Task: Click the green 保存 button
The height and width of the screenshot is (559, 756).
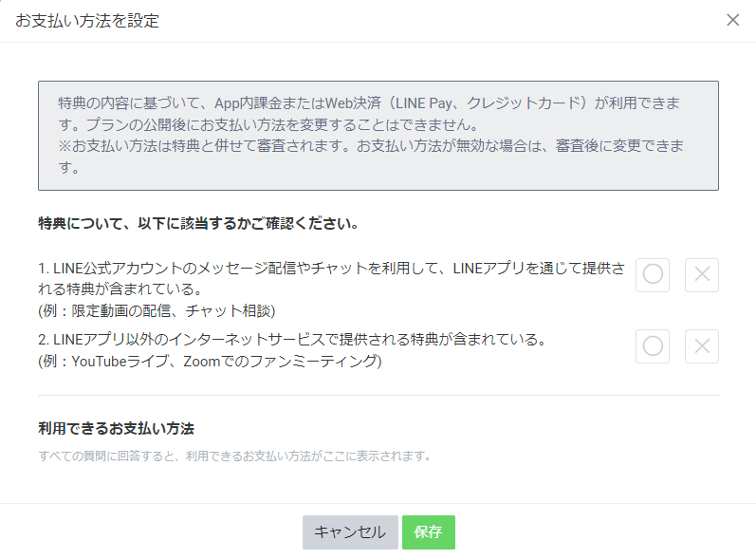Action: click(x=428, y=532)
